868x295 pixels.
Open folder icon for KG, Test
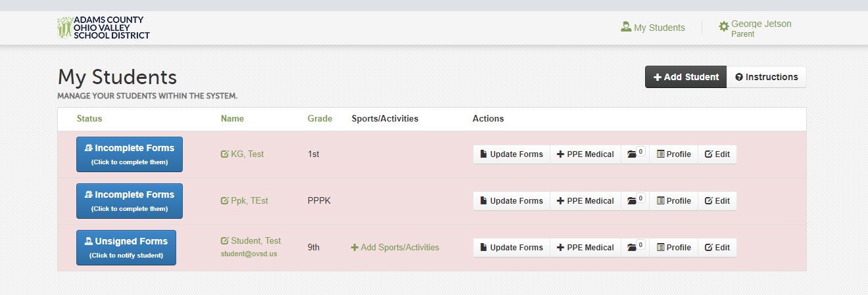[635, 154]
